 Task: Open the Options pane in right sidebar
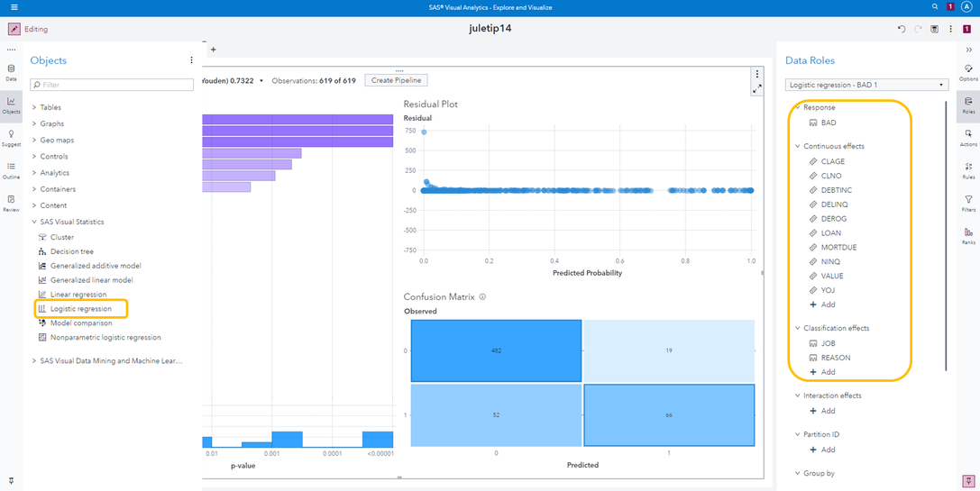pyautogui.click(x=968, y=72)
